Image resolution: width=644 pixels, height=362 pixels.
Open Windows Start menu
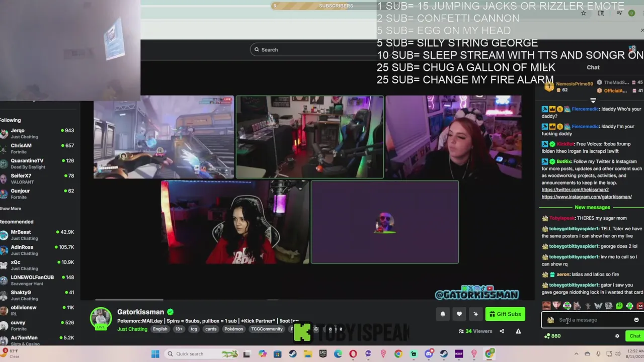click(155, 354)
